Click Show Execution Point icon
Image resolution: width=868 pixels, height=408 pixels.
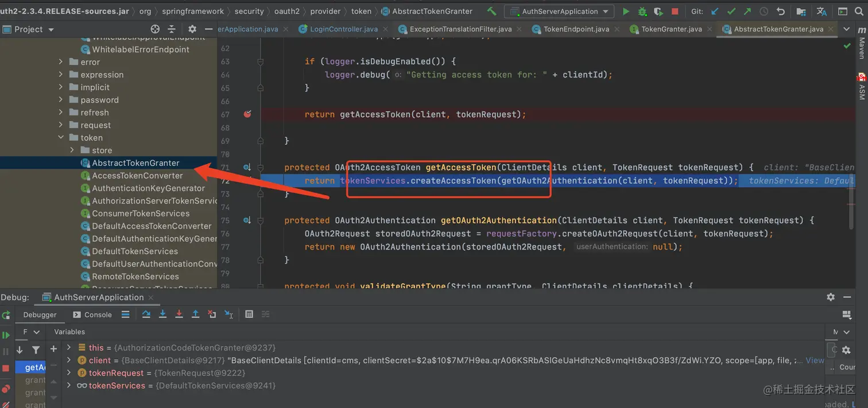coord(125,314)
